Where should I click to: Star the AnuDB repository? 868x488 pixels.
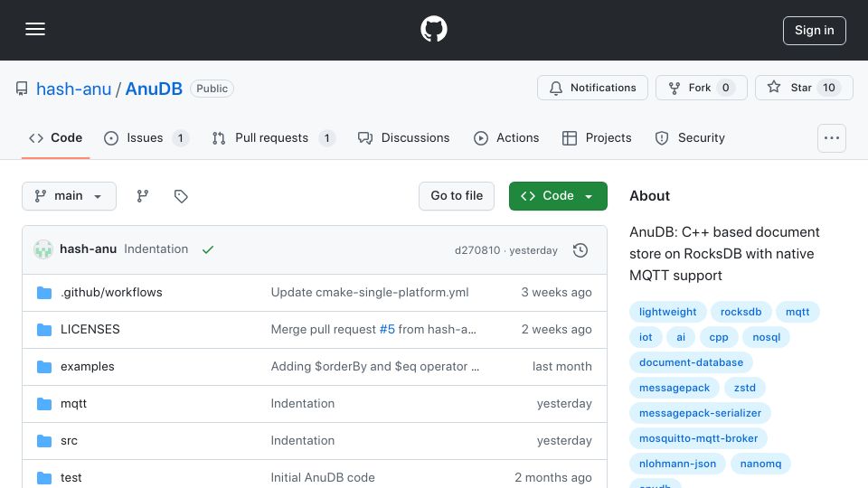click(x=804, y=88)
